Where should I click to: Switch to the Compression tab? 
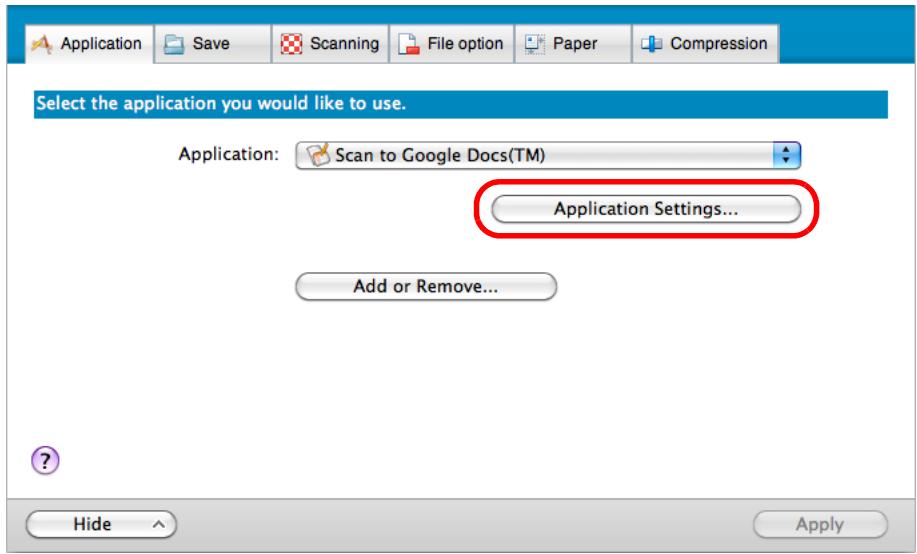click(x=705, y=44)
